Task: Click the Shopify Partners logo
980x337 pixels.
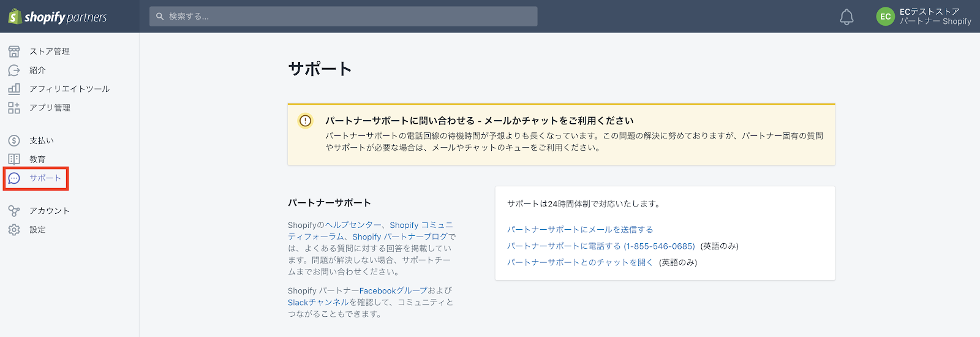Action: [58, 17]
